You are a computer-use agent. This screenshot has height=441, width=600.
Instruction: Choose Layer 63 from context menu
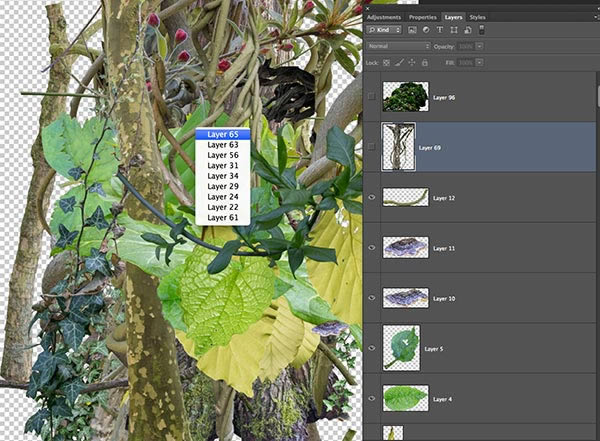pyautogui.click(x=223, y=145)
